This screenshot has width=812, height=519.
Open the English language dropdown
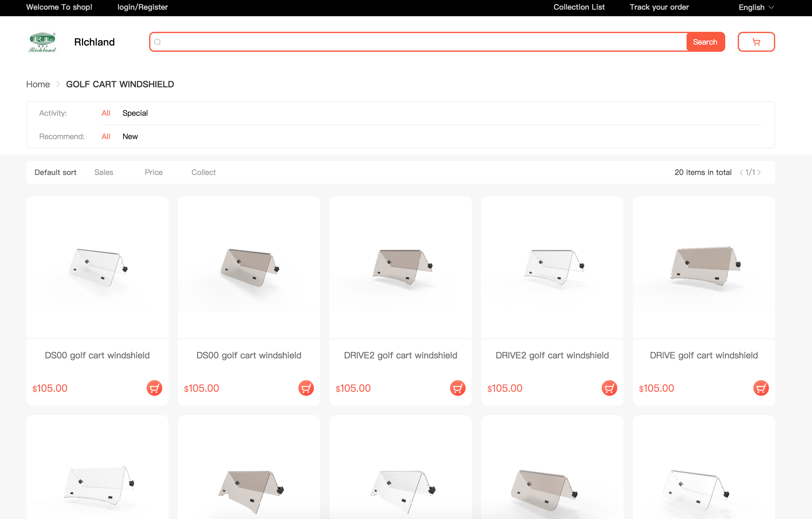pos(756,7)
